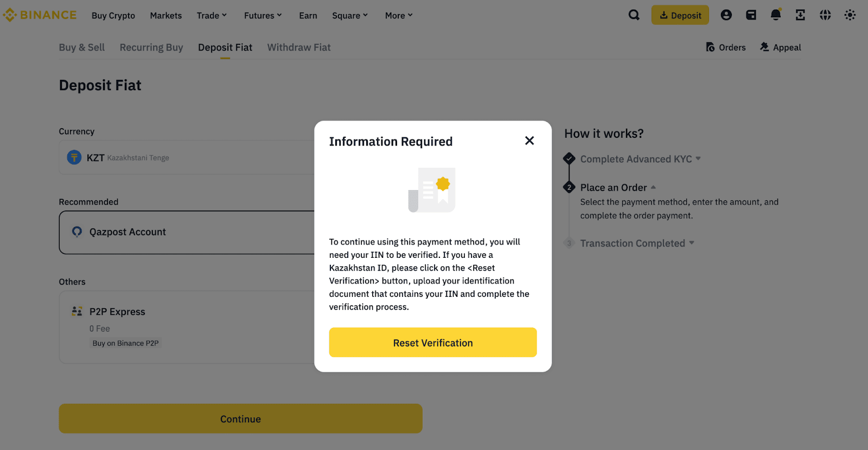
Task: Open the notifications bell
Action: coord(776,15)
